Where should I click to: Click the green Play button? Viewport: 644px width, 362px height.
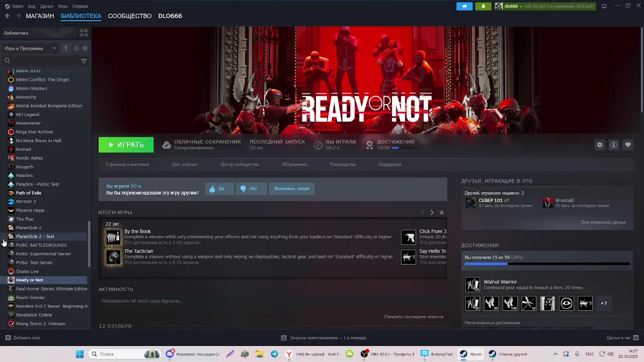point(126,145)
